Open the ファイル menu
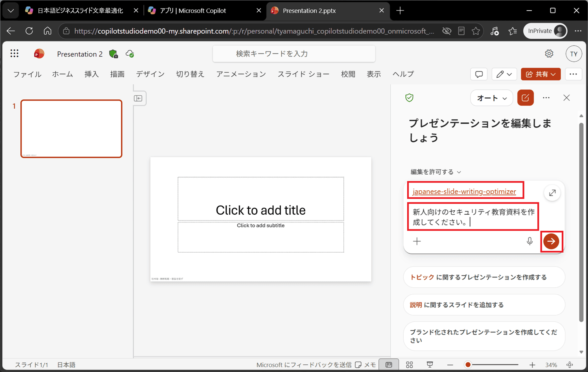 click(x=27, y=74)
